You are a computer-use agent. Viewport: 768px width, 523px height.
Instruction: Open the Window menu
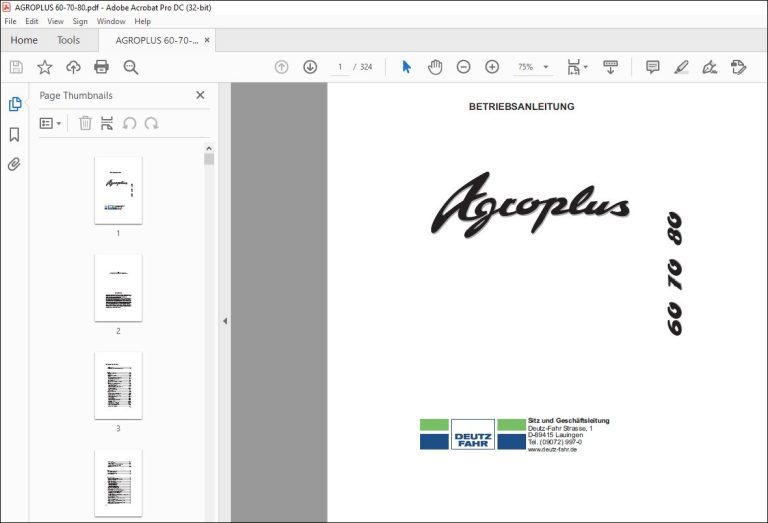pos(111,22)
